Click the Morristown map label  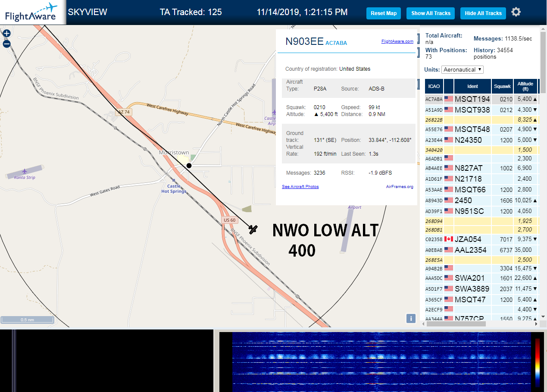(174, 153)
